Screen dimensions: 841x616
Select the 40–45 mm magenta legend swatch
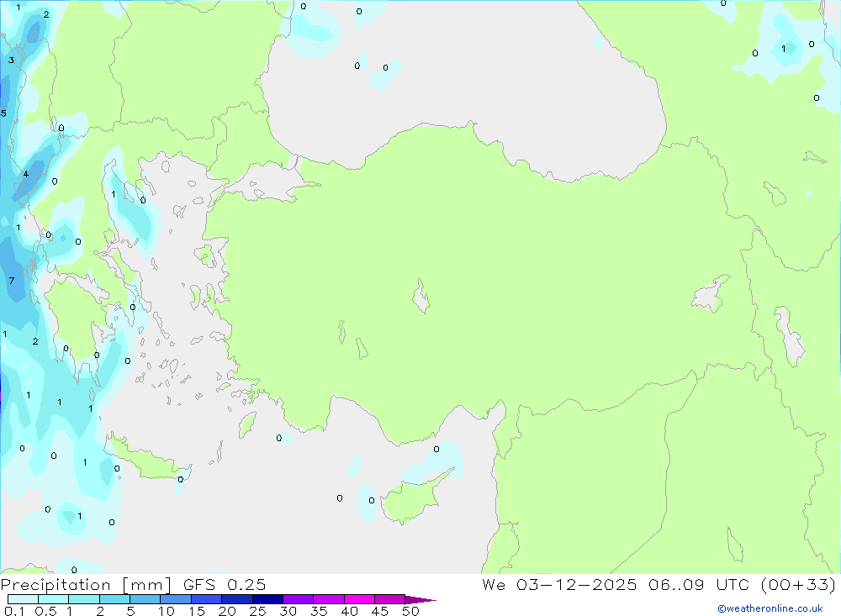click(359, 599)
